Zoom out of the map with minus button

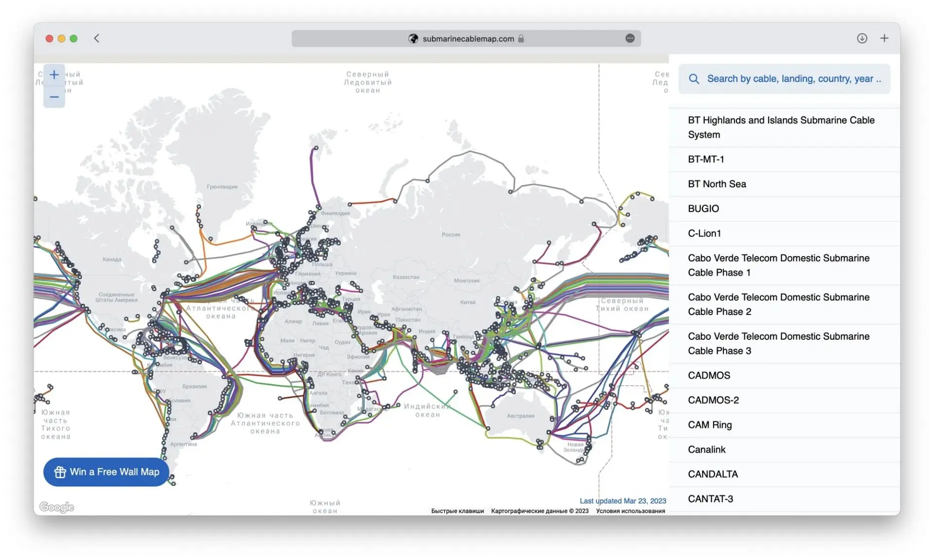54,97
